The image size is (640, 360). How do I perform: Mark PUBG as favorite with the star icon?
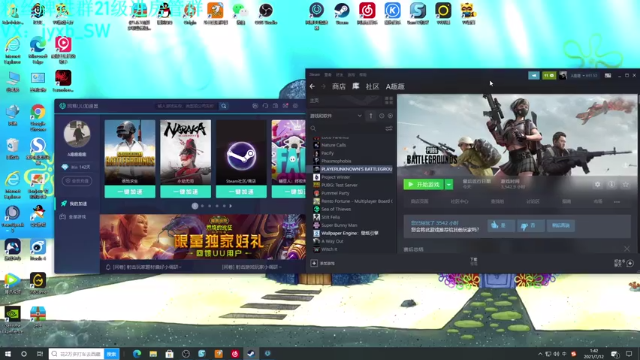pos(626,184)
